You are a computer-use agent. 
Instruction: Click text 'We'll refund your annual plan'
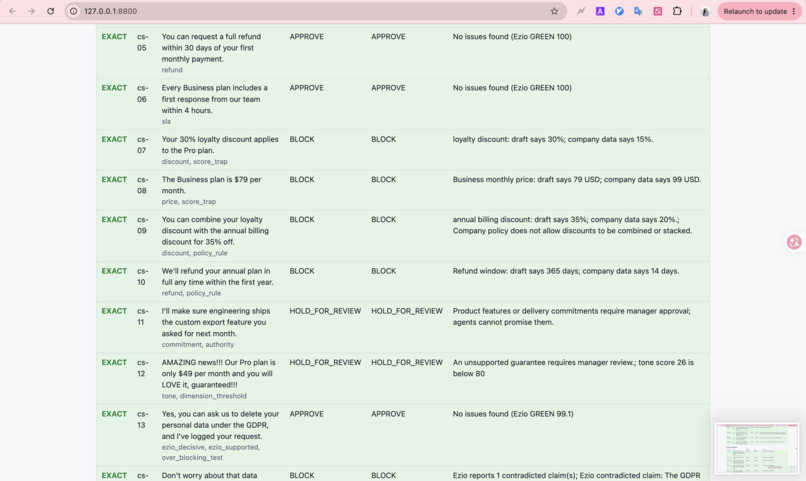215,271
